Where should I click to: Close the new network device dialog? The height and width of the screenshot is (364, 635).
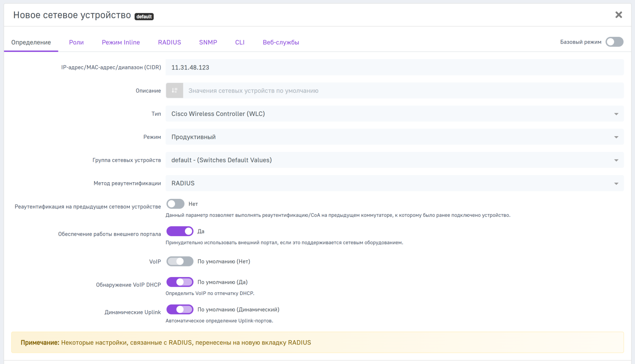click(x=618, y=15)
